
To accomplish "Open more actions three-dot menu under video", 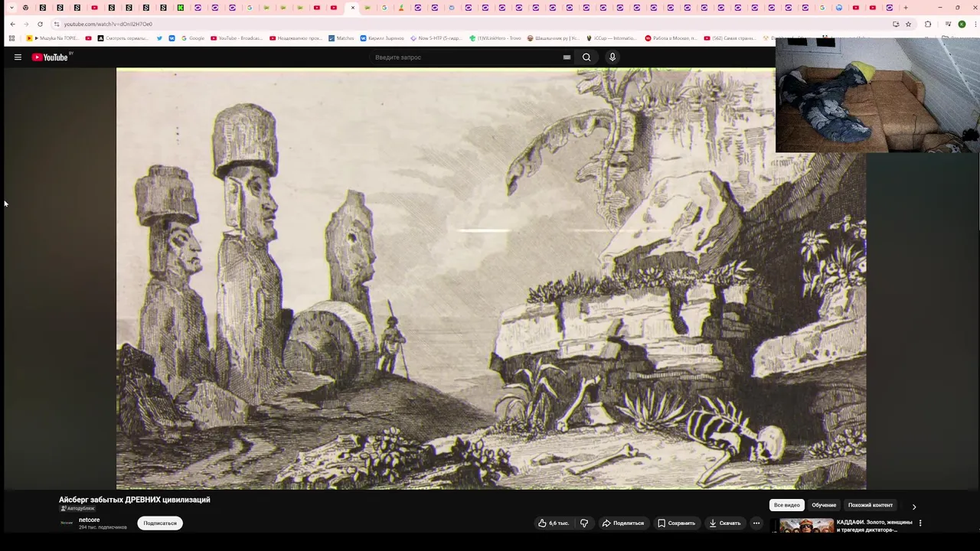I will coord(756,523).
